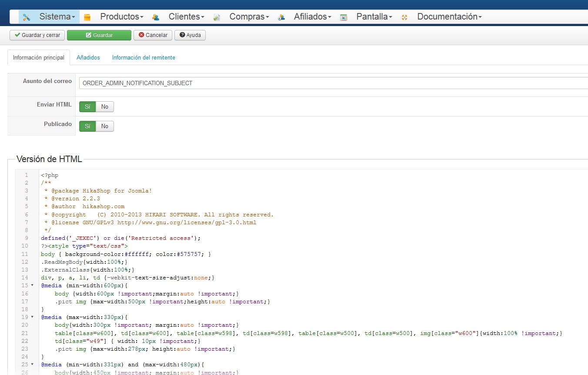Click the Cancelar button
The height and width of the screenshot is (375, 588).
click(x=153, y=35)
